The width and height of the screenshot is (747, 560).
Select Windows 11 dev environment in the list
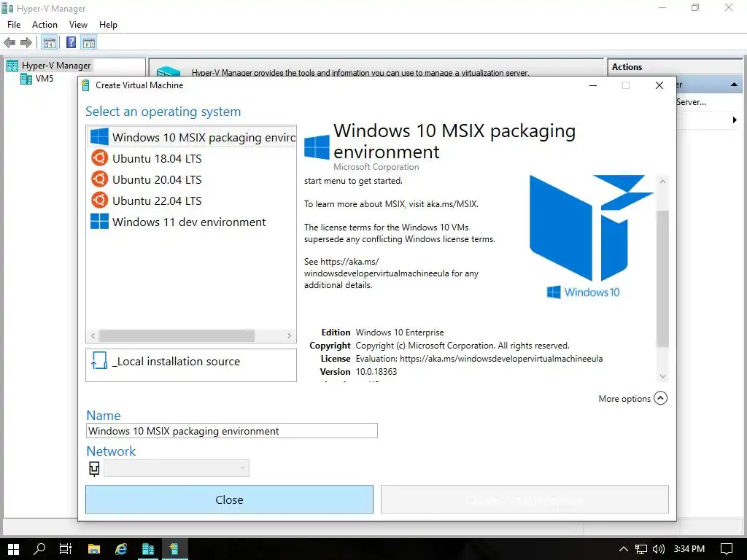tap(192, 222)
